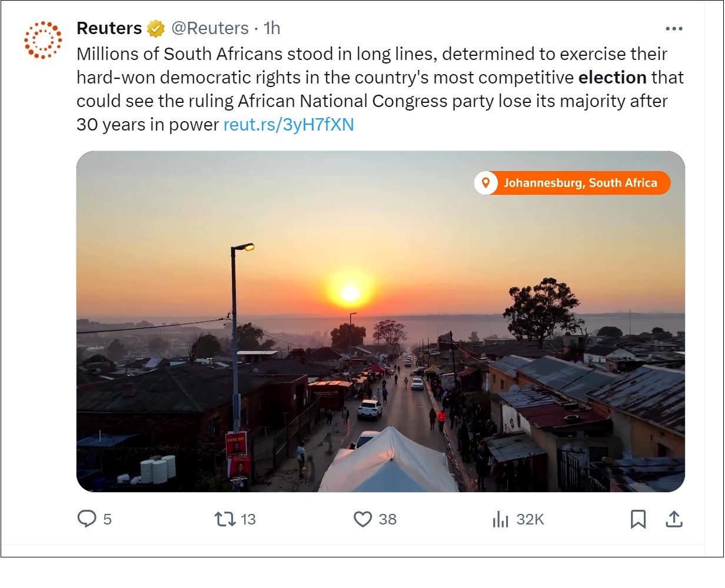725x588 pixels.
Task: Click the 1h post timestamp
Action: coord(272,28)
